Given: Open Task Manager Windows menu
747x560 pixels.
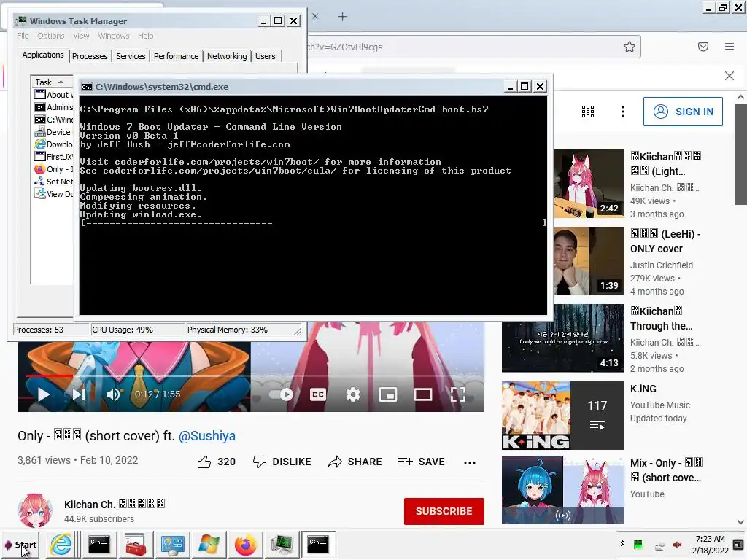Looking at the screenshot, I should click(113, 36).
